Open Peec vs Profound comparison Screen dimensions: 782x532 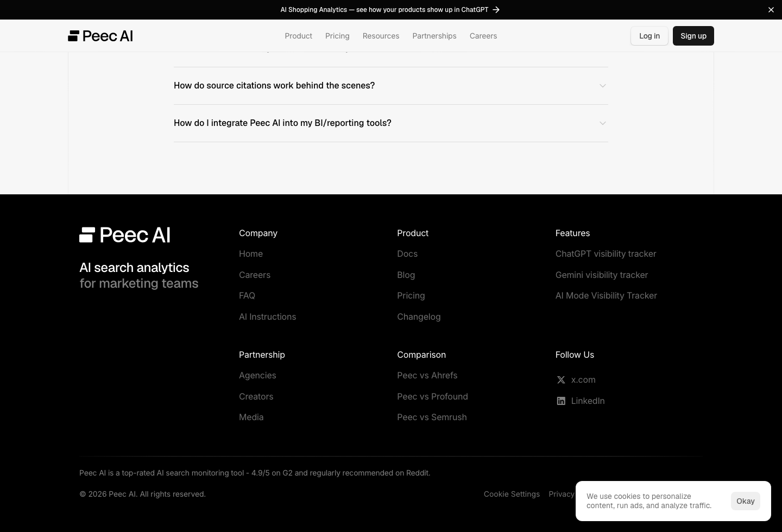click(433, 397)
